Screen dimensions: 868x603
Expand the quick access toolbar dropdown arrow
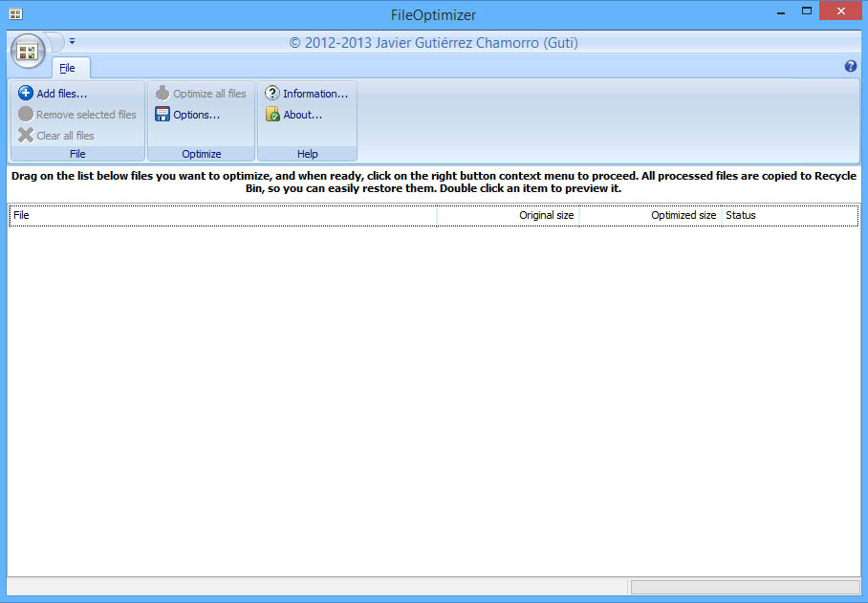[x=72, y=41]
